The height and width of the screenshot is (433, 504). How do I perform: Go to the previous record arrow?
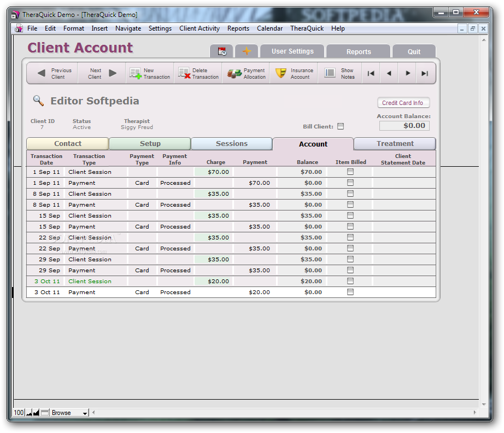pyautogui.click(x=389, y=73)
